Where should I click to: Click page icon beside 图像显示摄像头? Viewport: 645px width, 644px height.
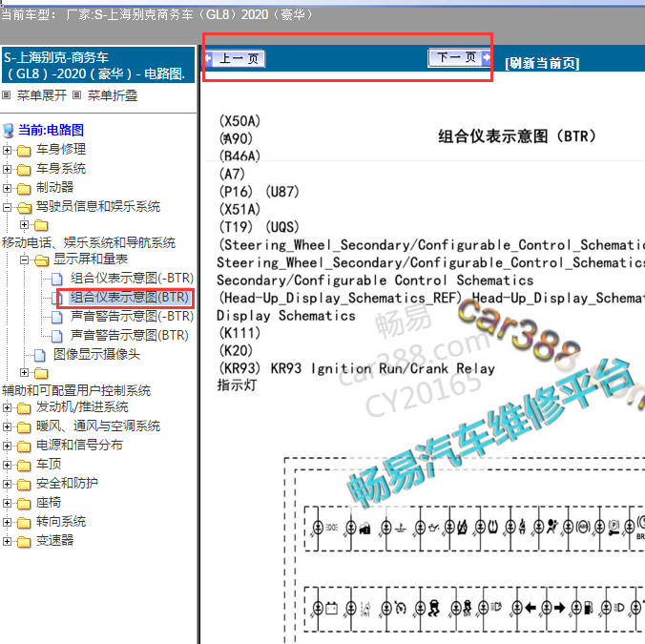40,355
